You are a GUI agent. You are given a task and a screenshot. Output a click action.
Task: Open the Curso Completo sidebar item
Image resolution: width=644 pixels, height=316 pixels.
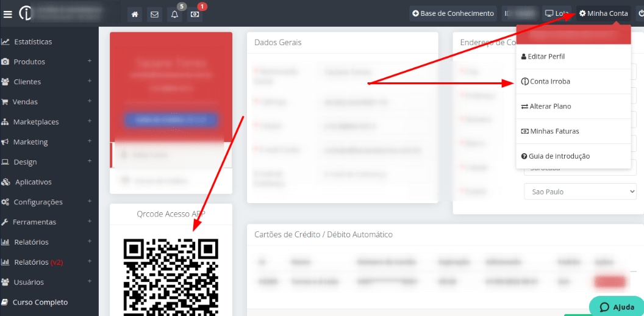tap(49, 303)
